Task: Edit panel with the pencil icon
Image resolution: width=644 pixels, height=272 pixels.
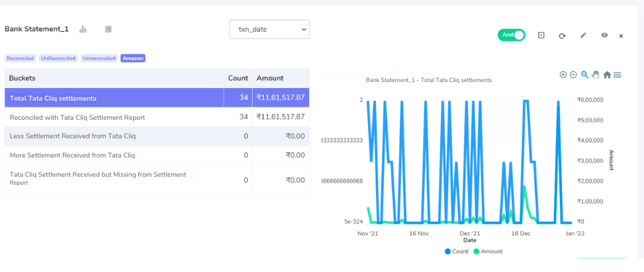Action: point(583,35)
